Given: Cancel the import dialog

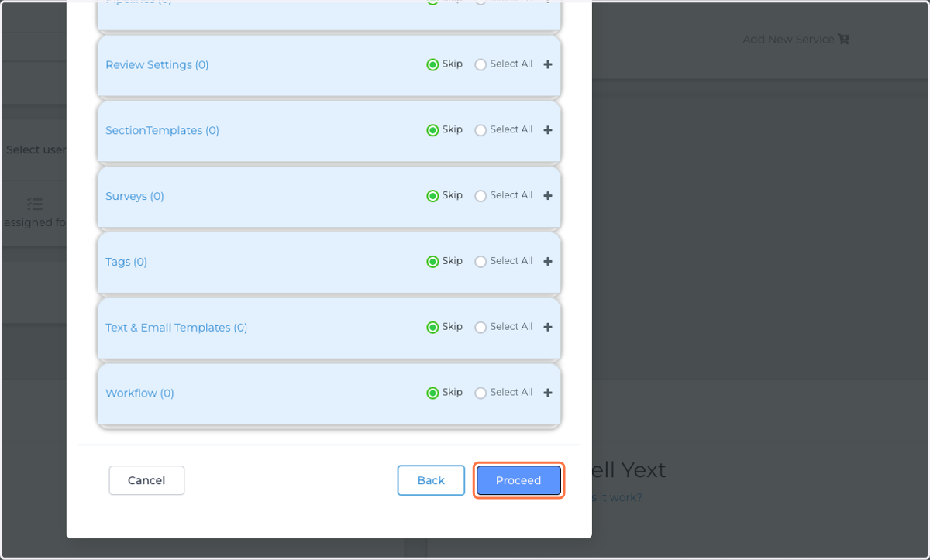Looking at the screenshot, I should click(146, 480).
